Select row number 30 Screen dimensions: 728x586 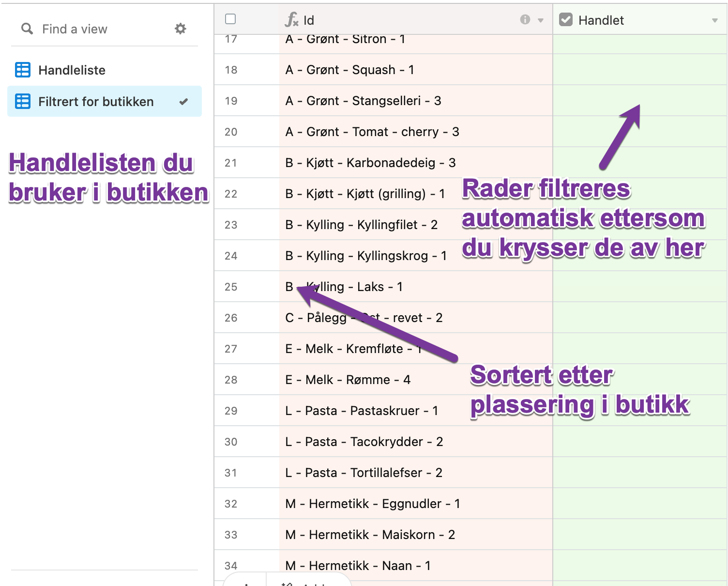click(231, 442)
